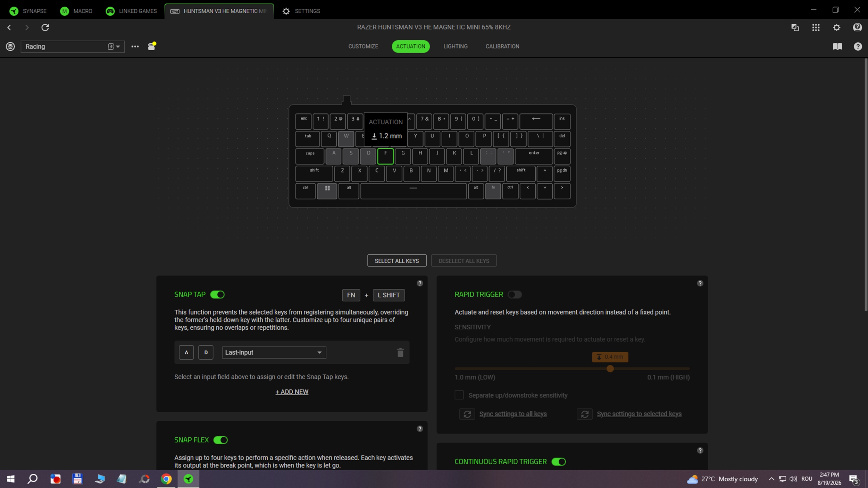Click the Select All Keys button
Image resolution: width=868 pixels, height=488 pixels.
pos(397,261)
